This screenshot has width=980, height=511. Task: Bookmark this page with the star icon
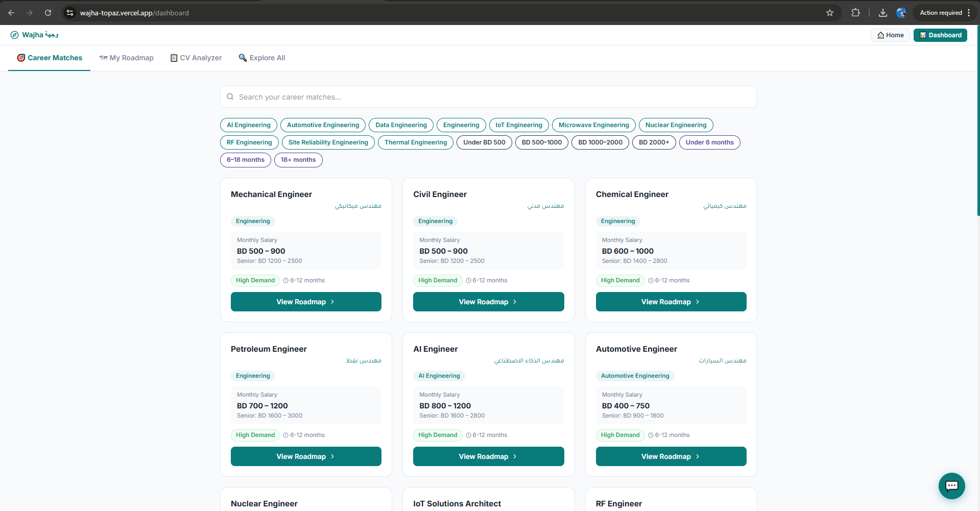[x=830, y=13]
